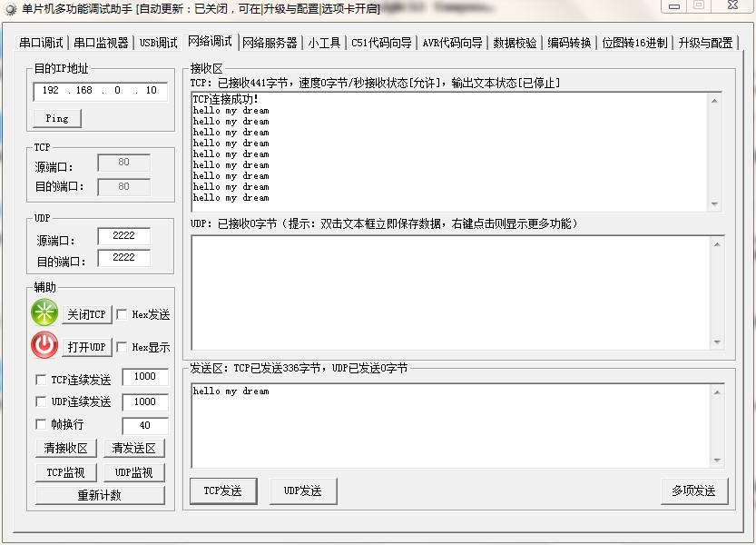Screen dimensions: 756x545
Task: Click 关闭TCP to close the TCP connection
Action: [86, 314]
